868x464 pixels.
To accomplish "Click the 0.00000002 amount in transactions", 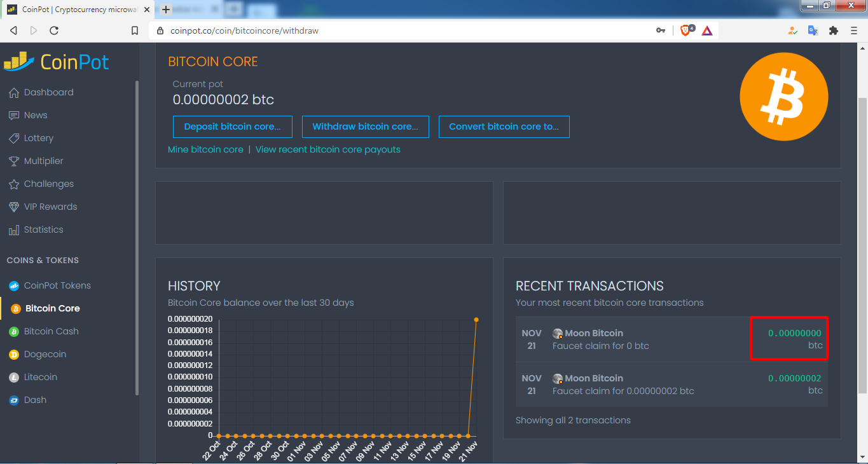I will (795, 378).
